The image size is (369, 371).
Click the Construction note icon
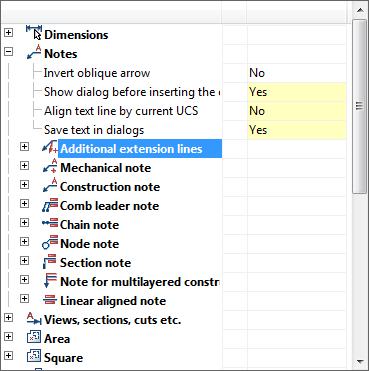50,185
